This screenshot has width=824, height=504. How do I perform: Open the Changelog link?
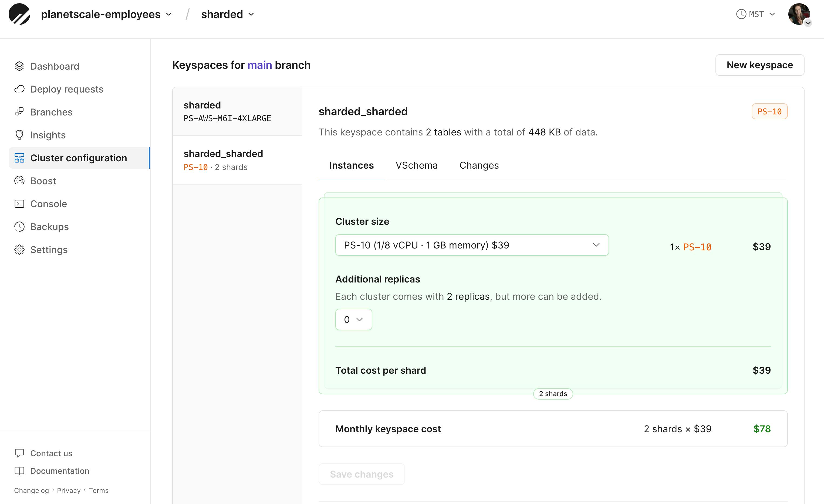pyautogui.click(x=31, y=490)
